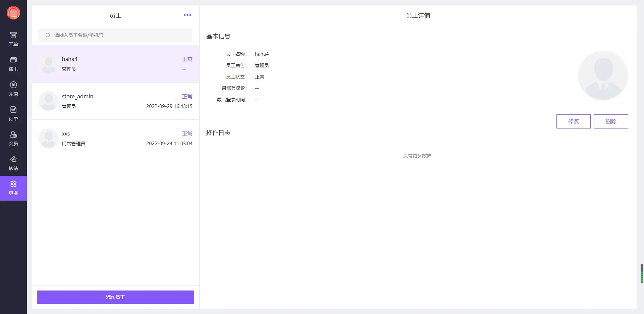644x314 pixels.
Task: Expand the three-dot menu beside 员工
Action: click(x=187, y=15)
